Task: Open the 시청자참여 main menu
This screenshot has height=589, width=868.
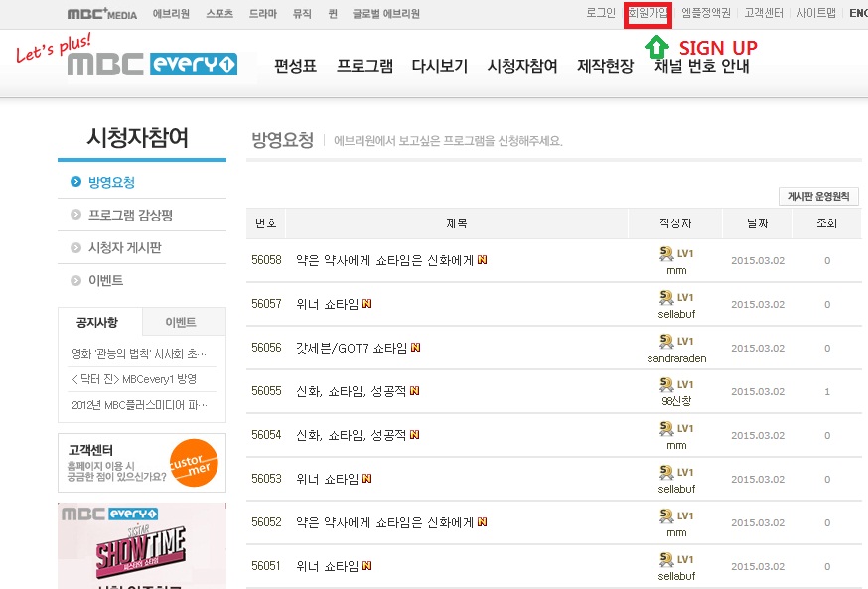Action: pos(522,66)
